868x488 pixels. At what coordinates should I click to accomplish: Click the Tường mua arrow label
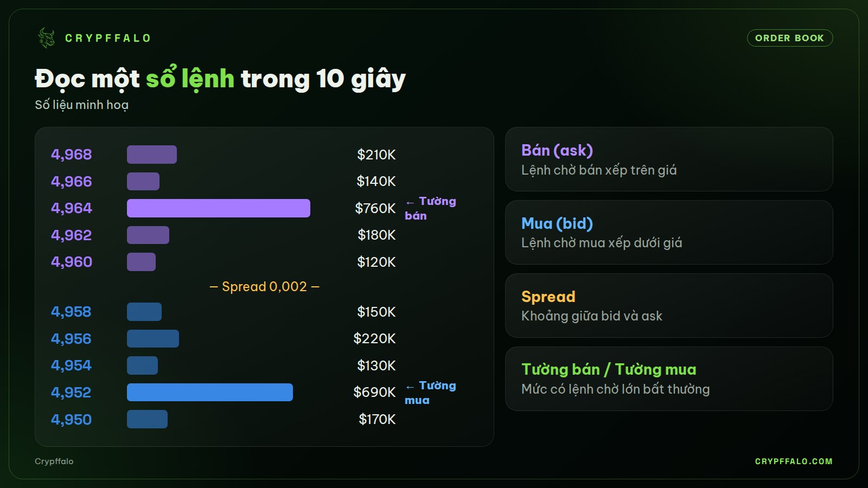point(431,393)
